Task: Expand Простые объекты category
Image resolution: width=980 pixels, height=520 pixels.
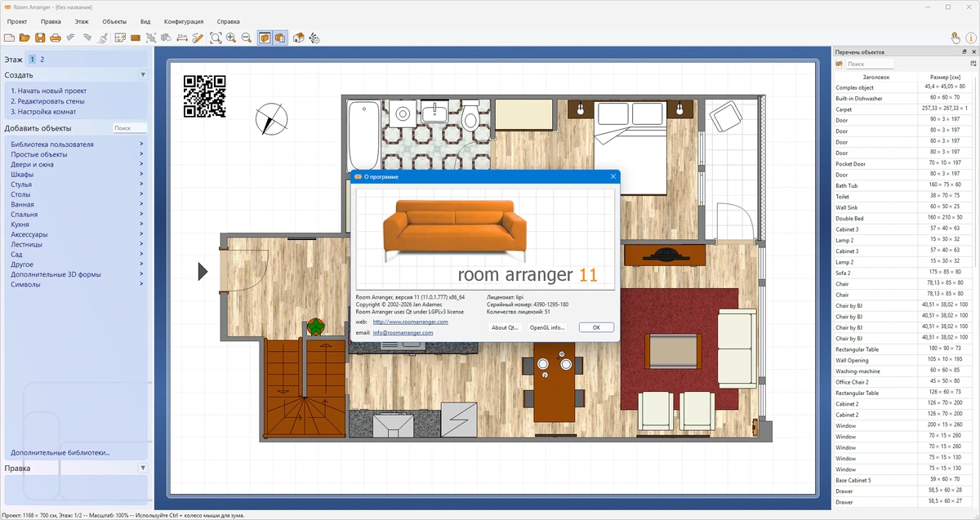Action: pos(77,154)
